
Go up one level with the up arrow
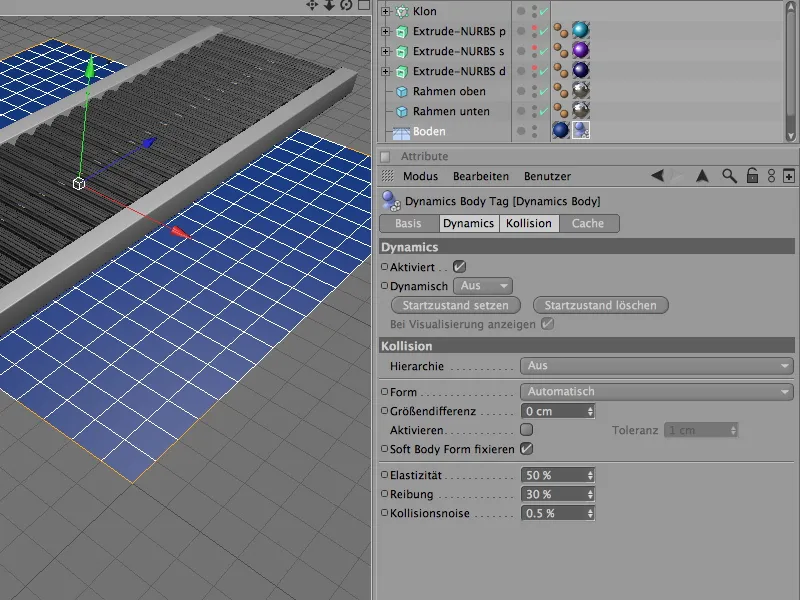(702, 176)
